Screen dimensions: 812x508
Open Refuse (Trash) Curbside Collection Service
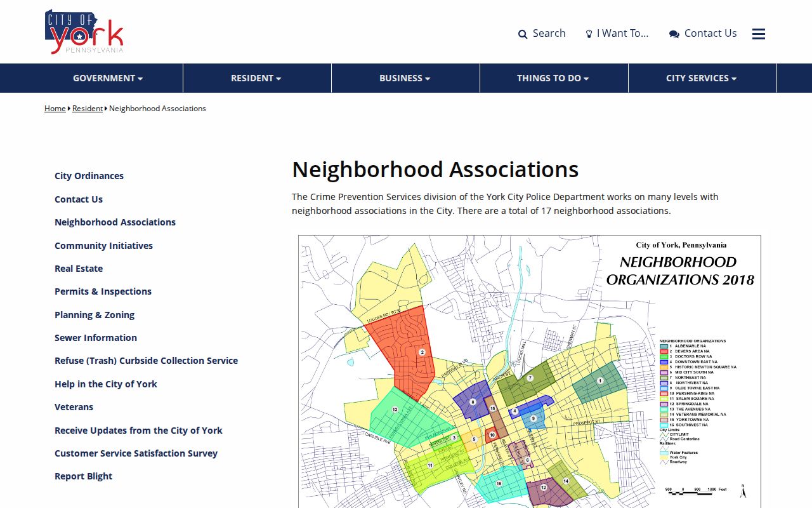coord(146,361)
